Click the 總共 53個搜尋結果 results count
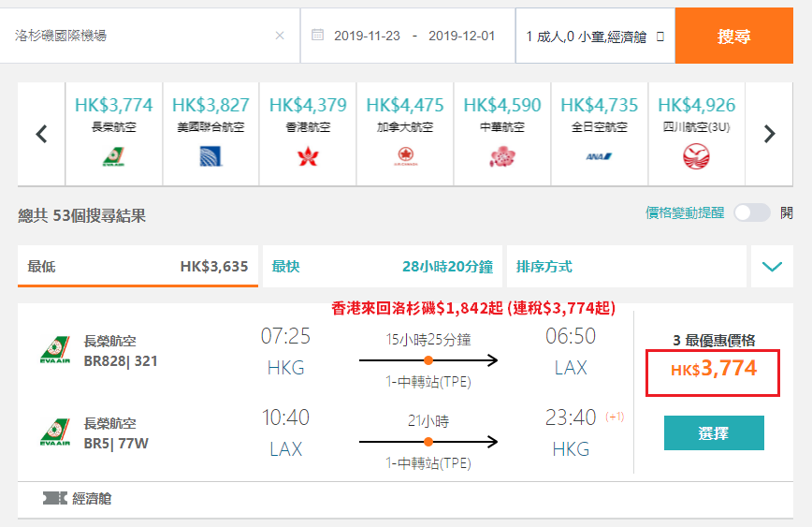Screen dimensions: 812x527 click(81, 215)
